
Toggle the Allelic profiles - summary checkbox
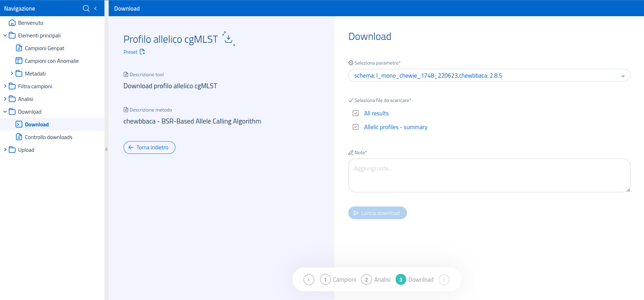click(x=356, y=127)
